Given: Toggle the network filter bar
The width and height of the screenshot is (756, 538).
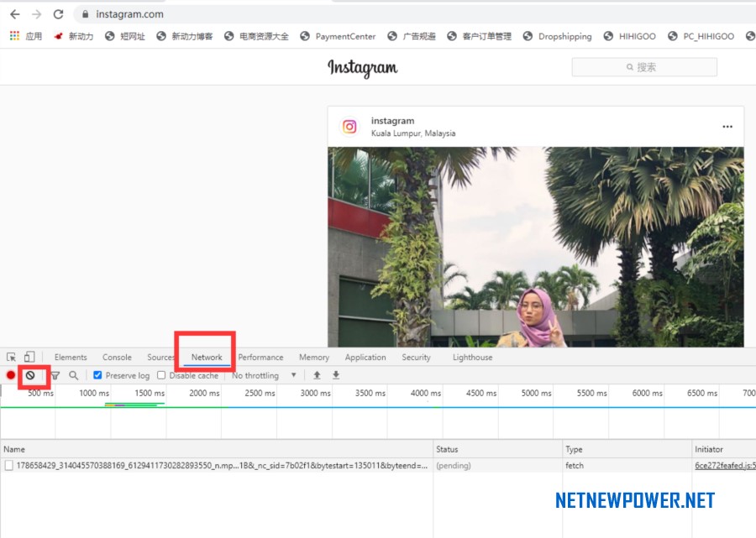Looking at the screenshot, I should pyautogui.click(x=55, y=375).
